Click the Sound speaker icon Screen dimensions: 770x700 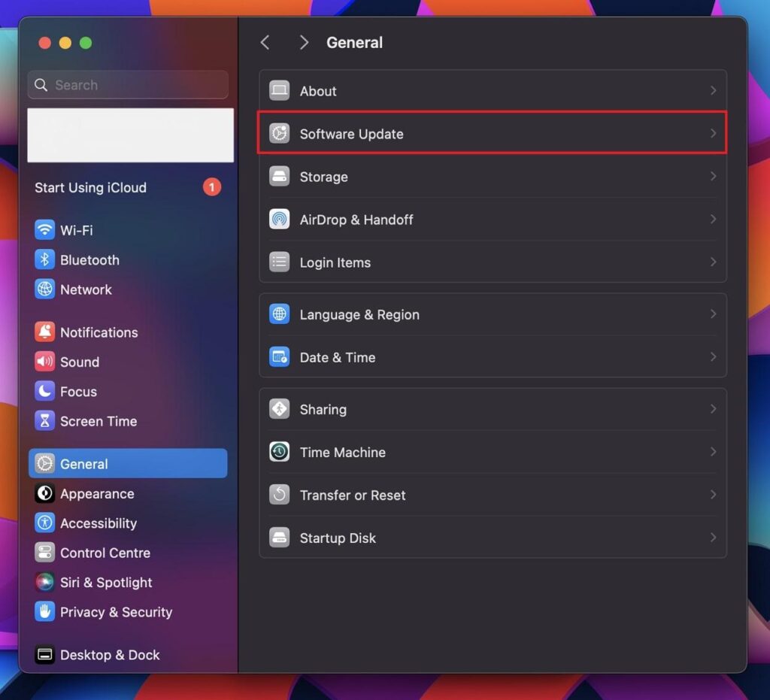pyautogui.click(x=44, y=362)
